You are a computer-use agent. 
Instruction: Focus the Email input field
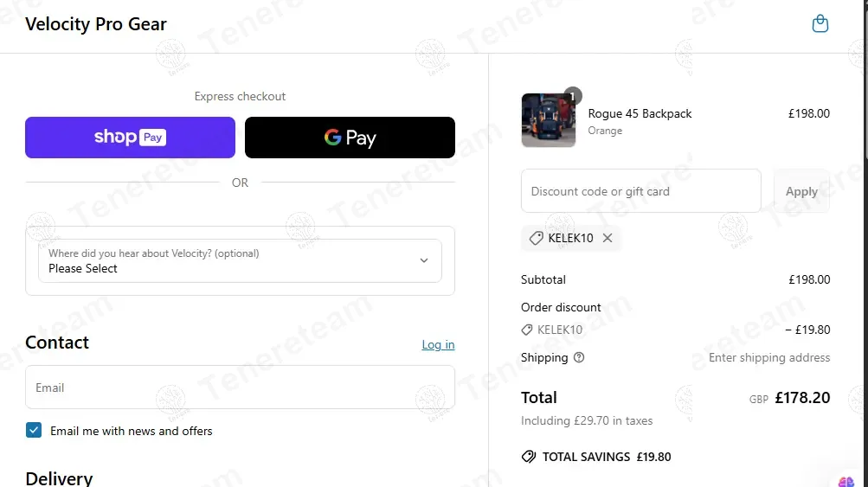[240, 388]
